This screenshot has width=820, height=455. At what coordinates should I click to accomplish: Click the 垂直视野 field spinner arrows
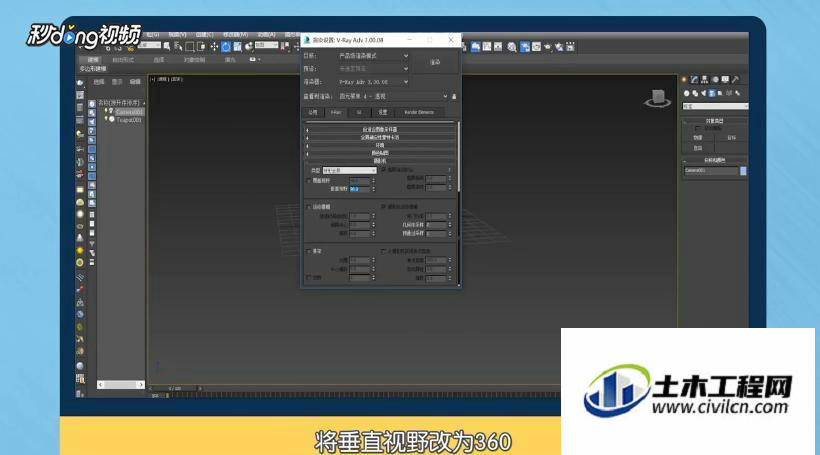coord(373,189)
